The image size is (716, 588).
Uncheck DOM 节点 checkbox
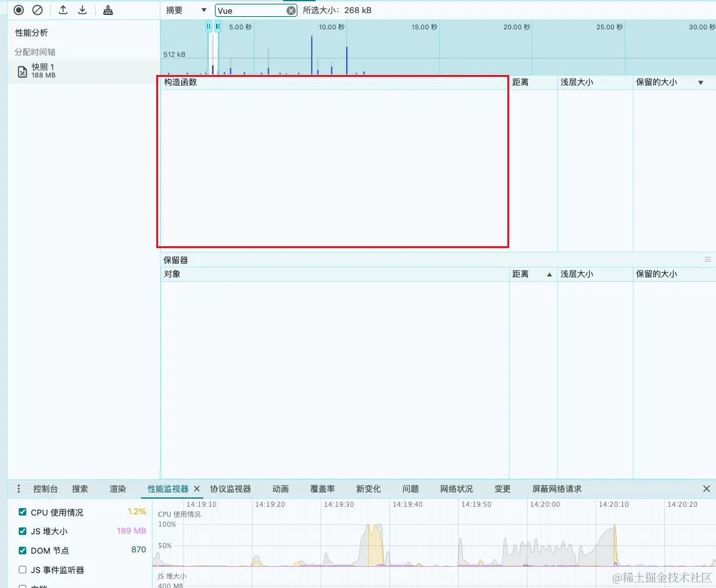[22, 550]
